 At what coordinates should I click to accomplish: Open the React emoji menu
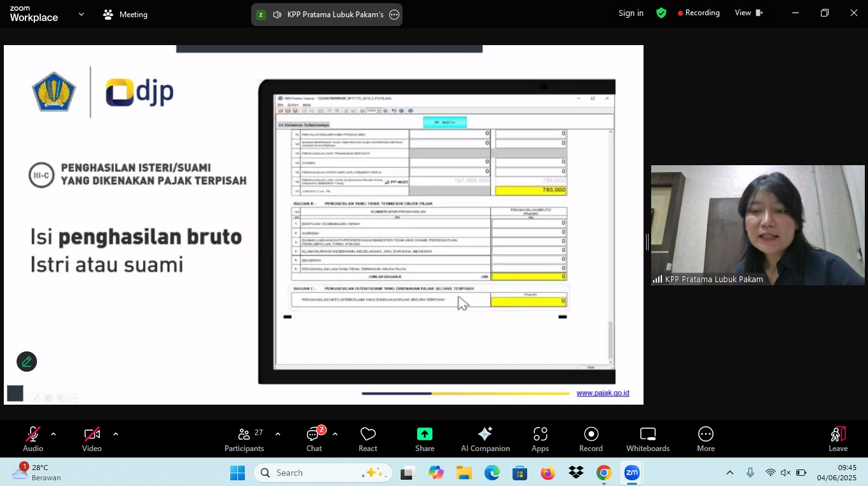[x=368, y=439]
